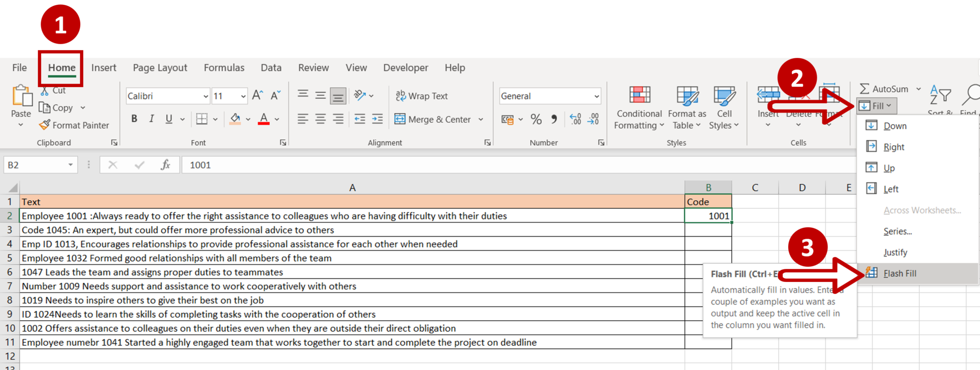Image resolution: width=980 pixels, height=370 pixels.
Task: Switch to the Data tab
Action: tap(271, 68)
